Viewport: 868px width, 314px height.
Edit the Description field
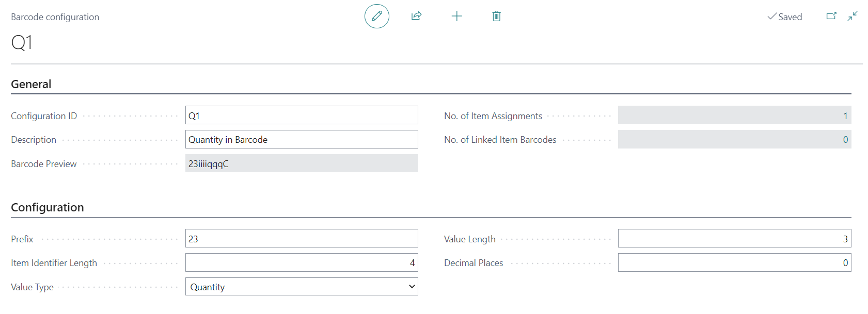(x=302, y=139)
